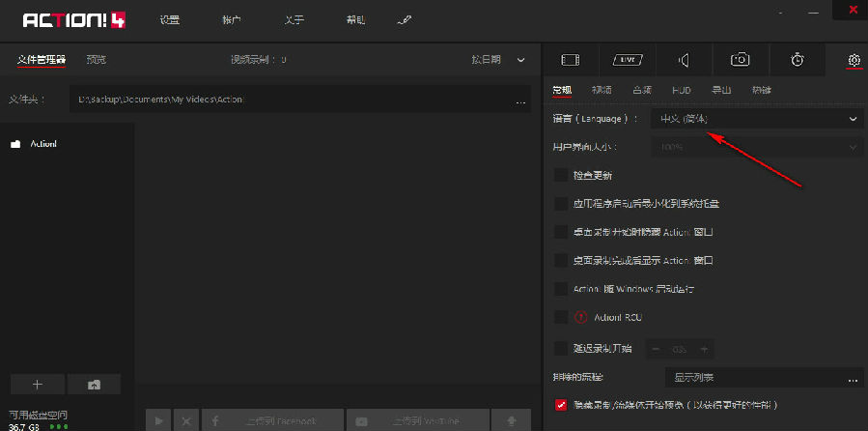Select the HUD settings tab
The width and height of the screenshot is (868, 431).
pos(682,90)
